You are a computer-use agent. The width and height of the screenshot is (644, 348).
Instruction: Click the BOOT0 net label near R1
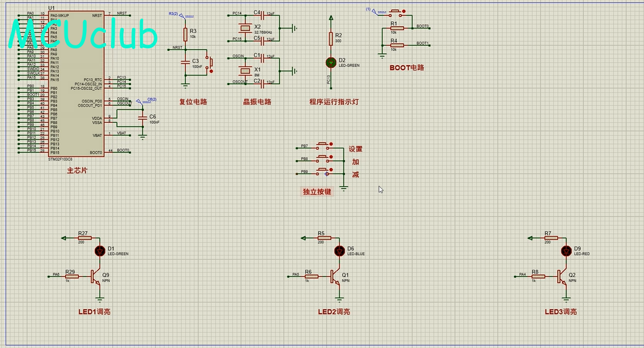click(x=423, y=26)
